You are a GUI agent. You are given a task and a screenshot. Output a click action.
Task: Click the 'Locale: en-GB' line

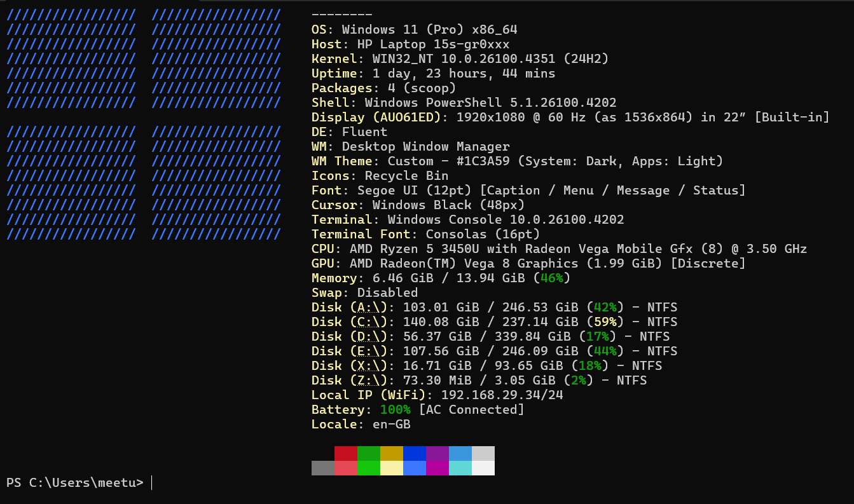click(361, 424)
